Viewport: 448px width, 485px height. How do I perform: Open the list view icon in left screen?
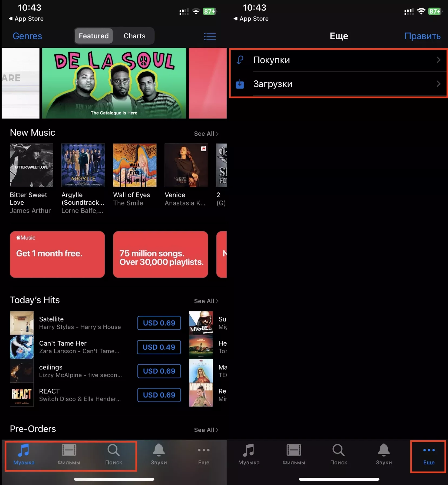coord(210,36)
